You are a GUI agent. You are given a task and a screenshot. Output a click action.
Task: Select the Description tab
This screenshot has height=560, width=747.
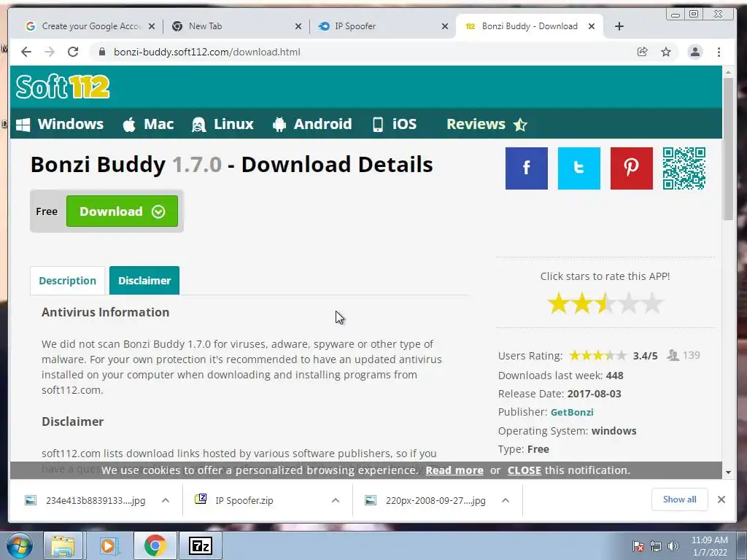pyautogui.click(x=68, y=281)
